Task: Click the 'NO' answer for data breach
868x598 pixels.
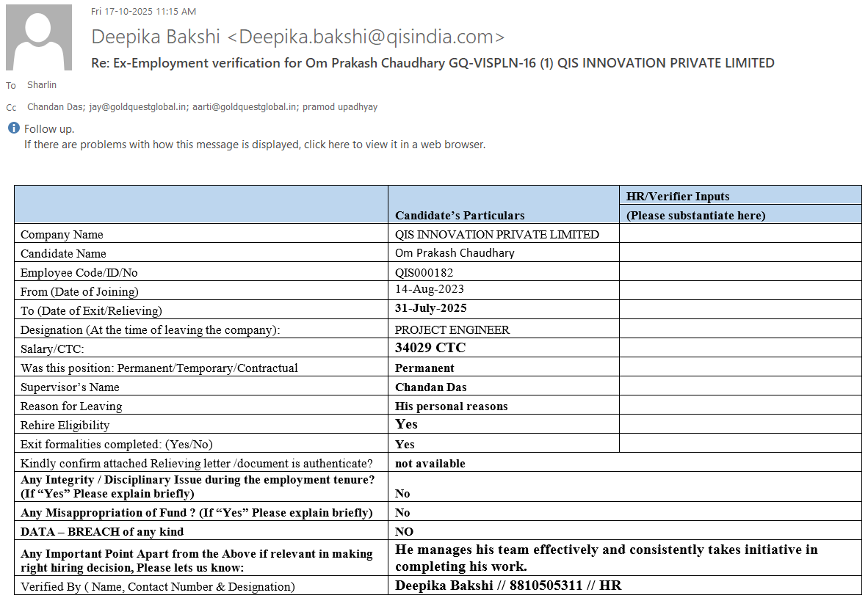Action: tap(404, 532)
